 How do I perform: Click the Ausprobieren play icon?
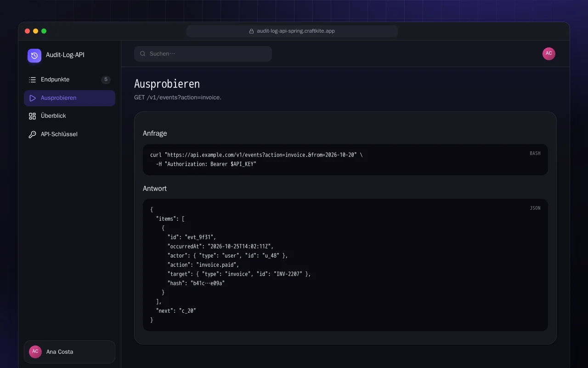pos(32,98)
